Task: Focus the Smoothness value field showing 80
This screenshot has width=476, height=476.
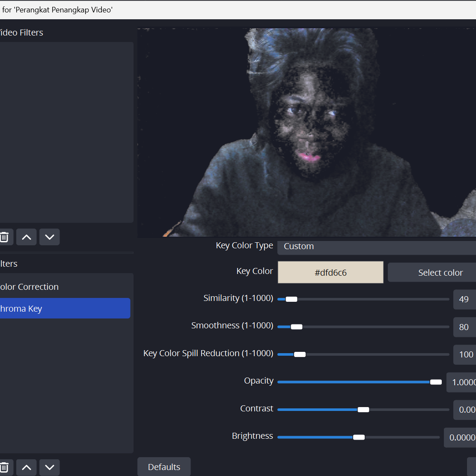Action: point(464,327)
